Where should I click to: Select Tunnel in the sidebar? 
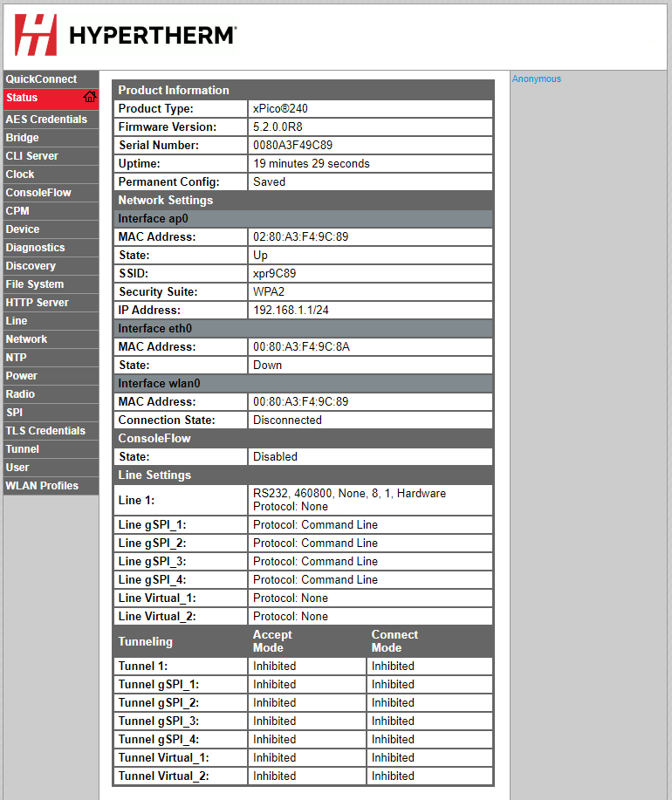point(23,449)
